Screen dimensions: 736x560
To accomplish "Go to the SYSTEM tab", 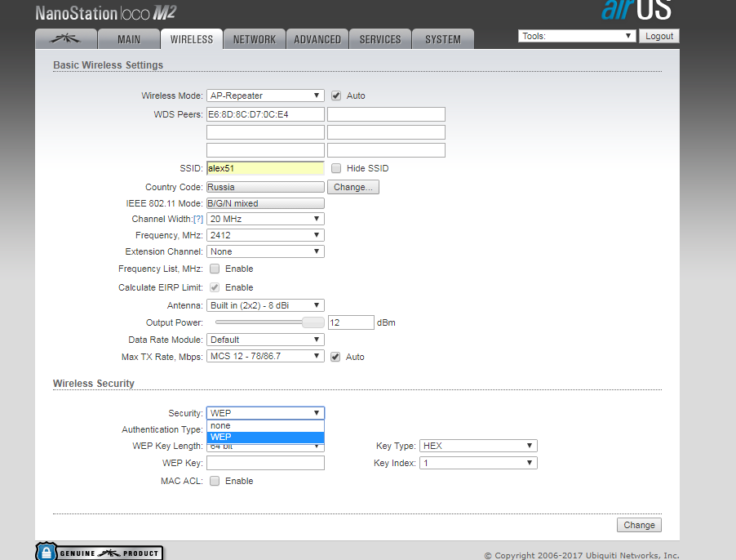I will [443, 39].
